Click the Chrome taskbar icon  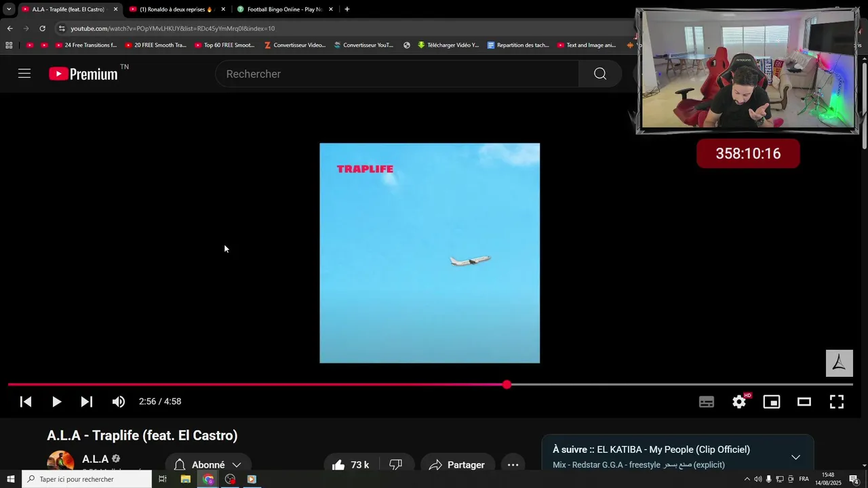pos(208,479)
